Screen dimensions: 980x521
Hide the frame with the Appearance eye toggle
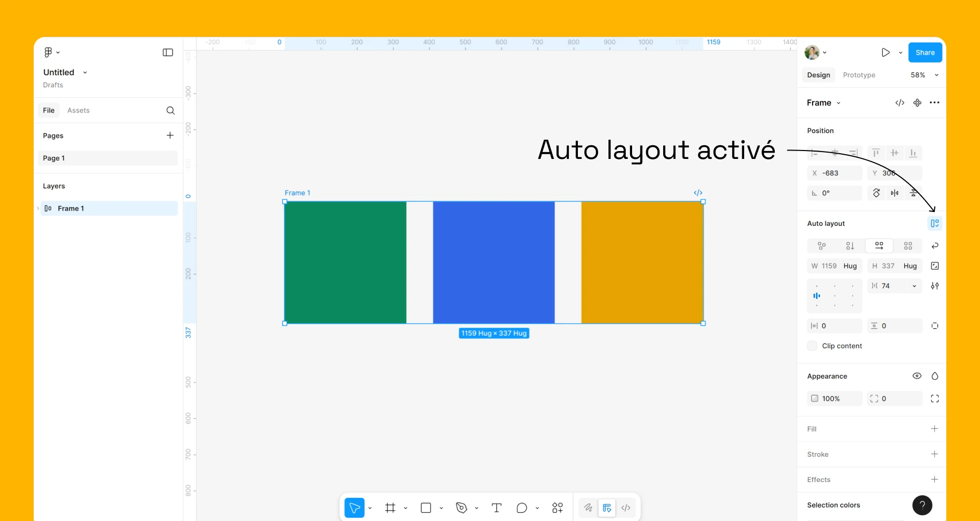click(917, 376)
